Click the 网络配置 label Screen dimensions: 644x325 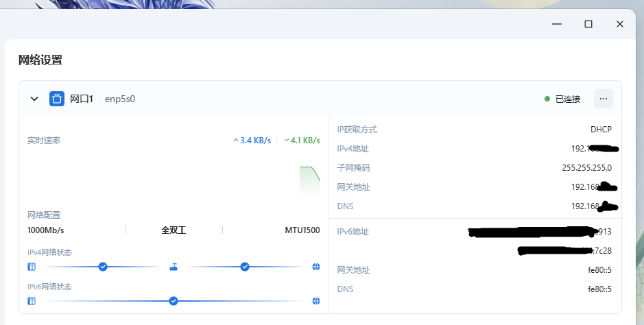coord(44,215)
